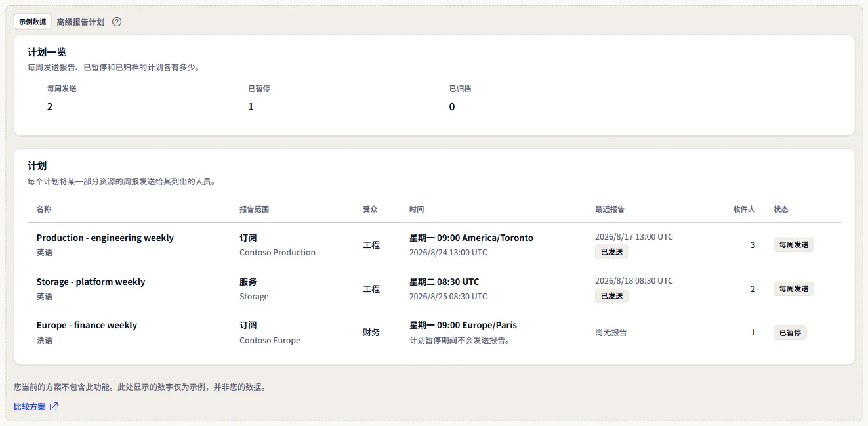This screenshot has width=868, height=426.
Task: Open Production - engineering weekly plan
Action: [105, 238]
